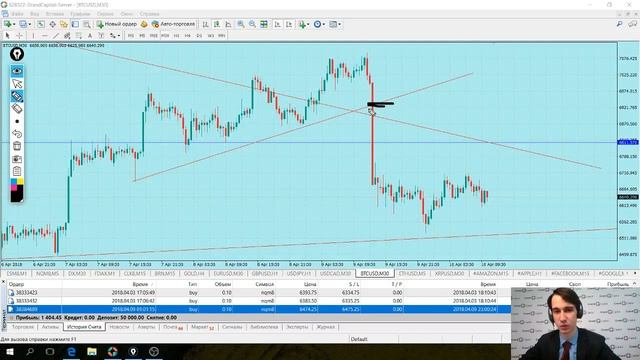This screenshot has height=360, width=640.
Task: Draw a vertical line tool
Action: point(33,36)
